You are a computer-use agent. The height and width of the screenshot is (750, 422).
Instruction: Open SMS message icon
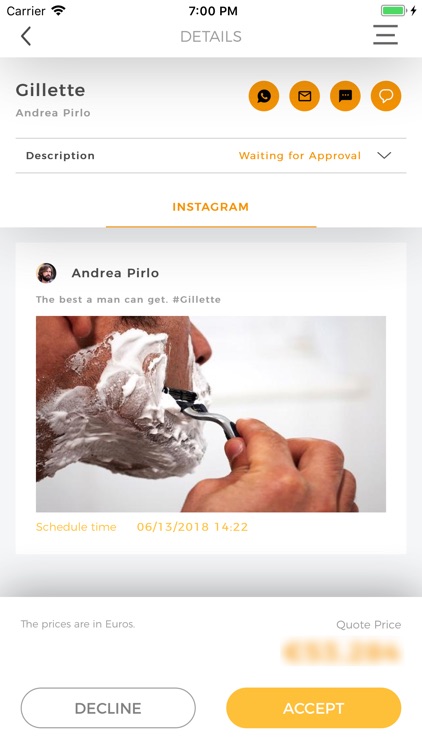point(345,96)
